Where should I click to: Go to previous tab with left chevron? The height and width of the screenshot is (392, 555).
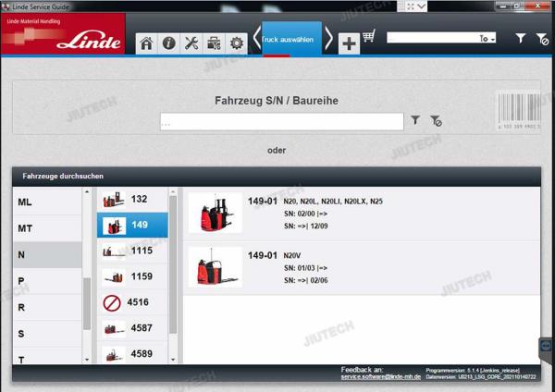256,38
